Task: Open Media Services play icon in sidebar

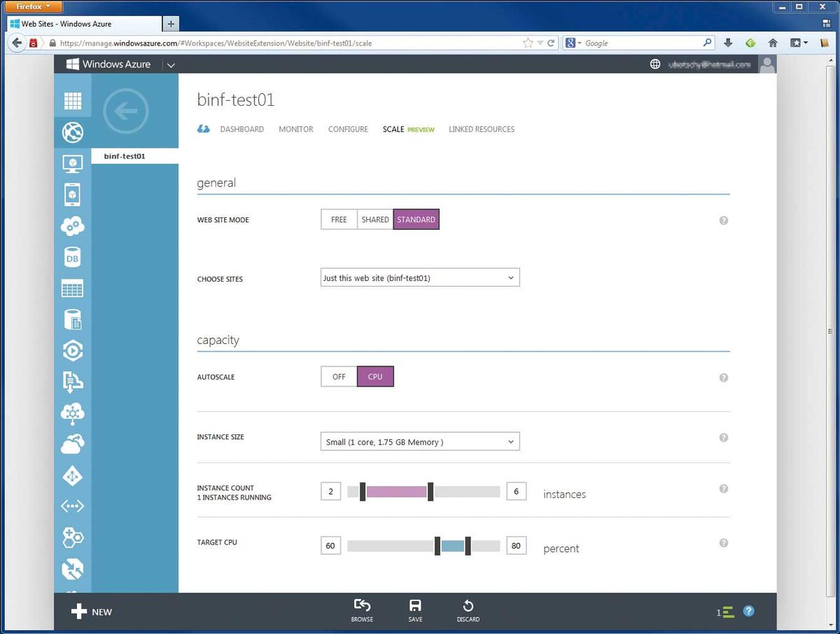Action: [73, 350]
